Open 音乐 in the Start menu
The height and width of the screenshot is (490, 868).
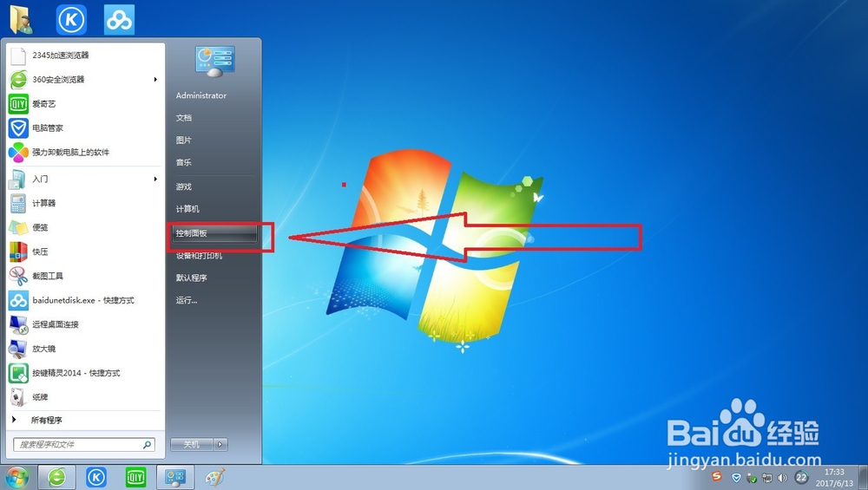pos(184,162)
